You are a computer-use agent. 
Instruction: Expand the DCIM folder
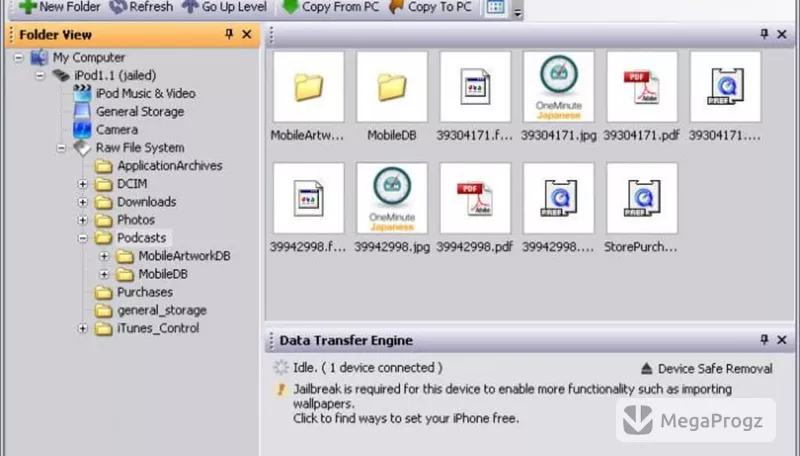[83, 184]
